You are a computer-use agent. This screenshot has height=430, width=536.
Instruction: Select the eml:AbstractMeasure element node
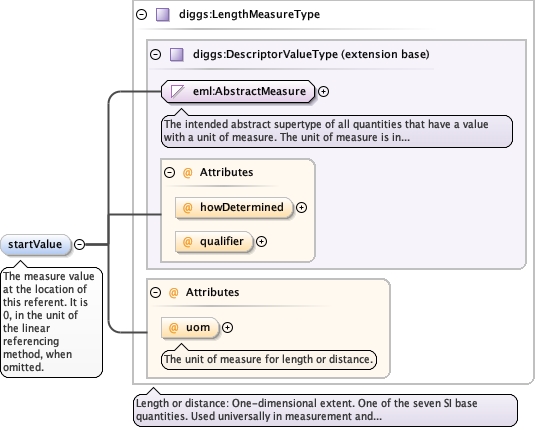238,92
